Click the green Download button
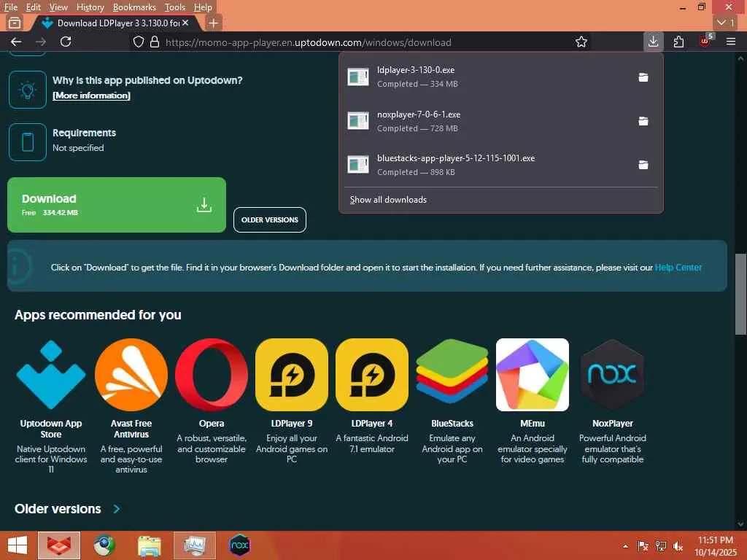This screenshot has height=560, width=747. [x=116, y=205]
